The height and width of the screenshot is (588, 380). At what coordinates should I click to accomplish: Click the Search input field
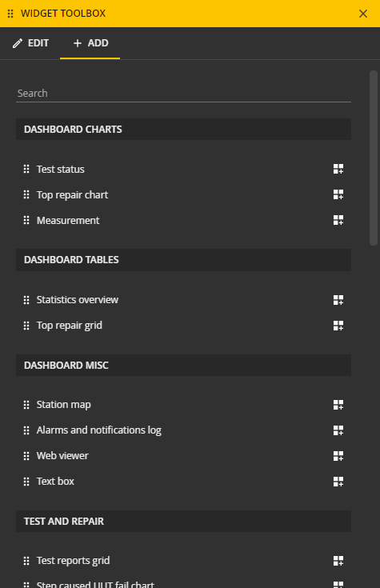183,94
